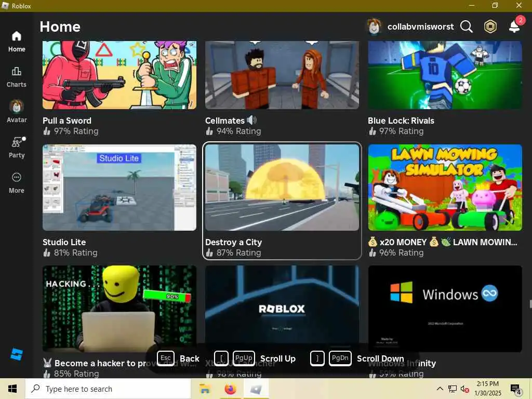Viewport: 532px width, 399px height.
Task: Open the Cellmates game thumbnail
Action: point(282,75)
